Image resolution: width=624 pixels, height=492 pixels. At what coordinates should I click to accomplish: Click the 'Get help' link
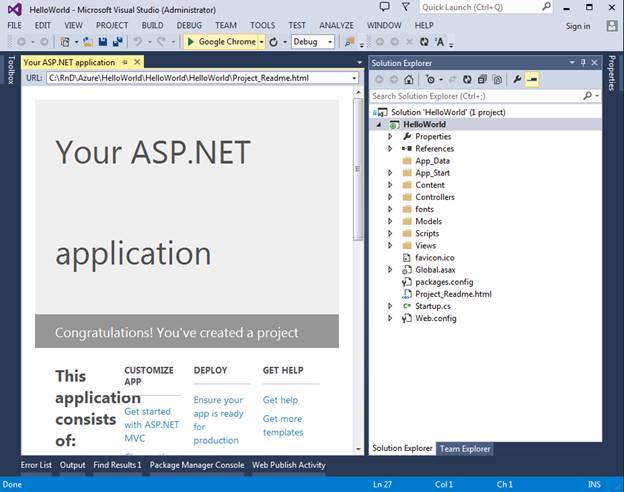280,400
